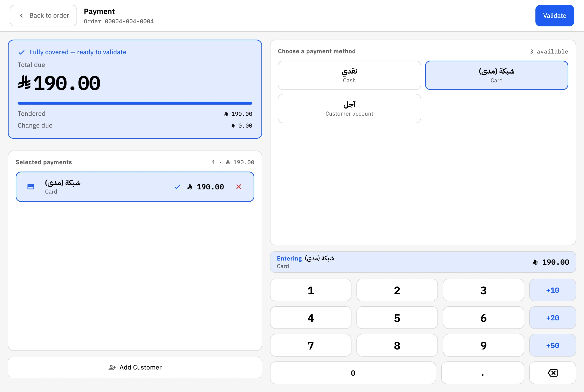
Task: Select the Card row in selected payments
Action: [135, 187]
